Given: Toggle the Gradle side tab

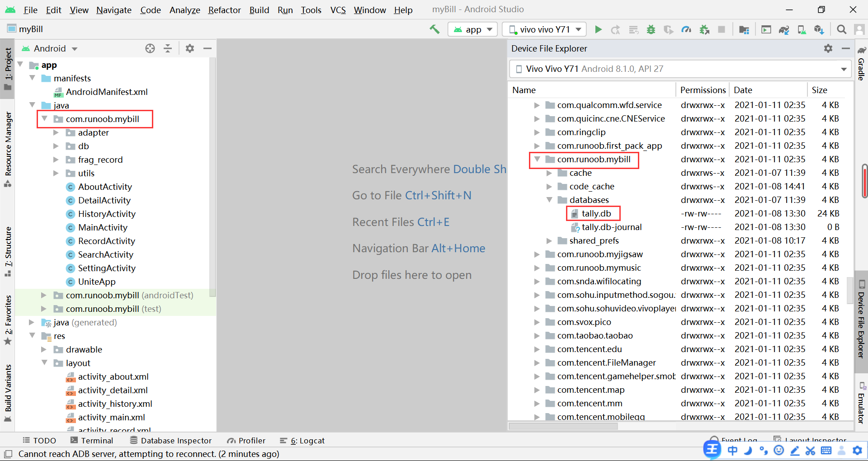Looking at the screenshot, I should (862, 63).
